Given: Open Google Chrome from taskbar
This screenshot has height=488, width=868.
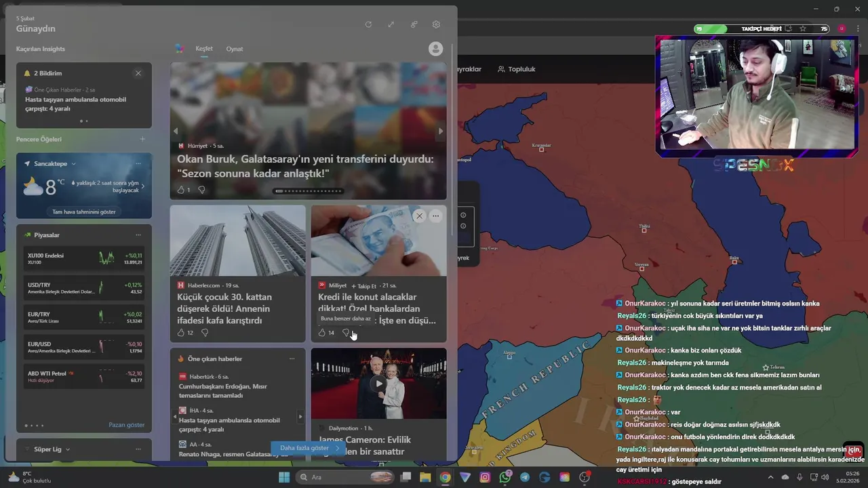Looking at the screenshot, I should click(x=445, y=477).
